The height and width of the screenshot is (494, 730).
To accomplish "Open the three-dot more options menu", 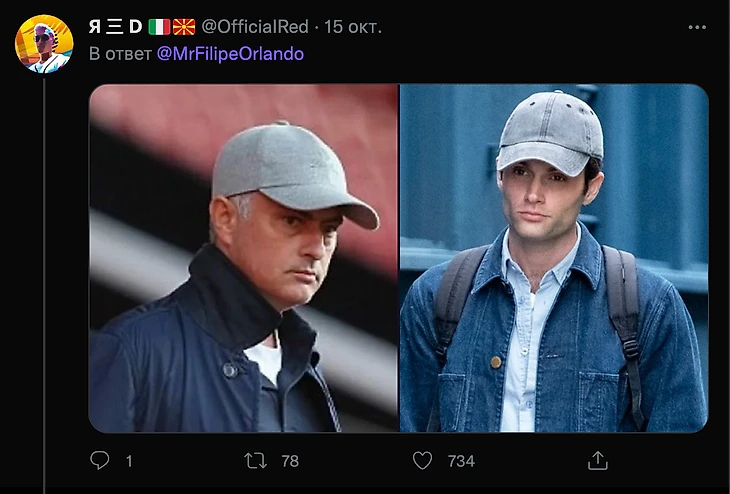I will pyautogui.click(x=697, y=27).
